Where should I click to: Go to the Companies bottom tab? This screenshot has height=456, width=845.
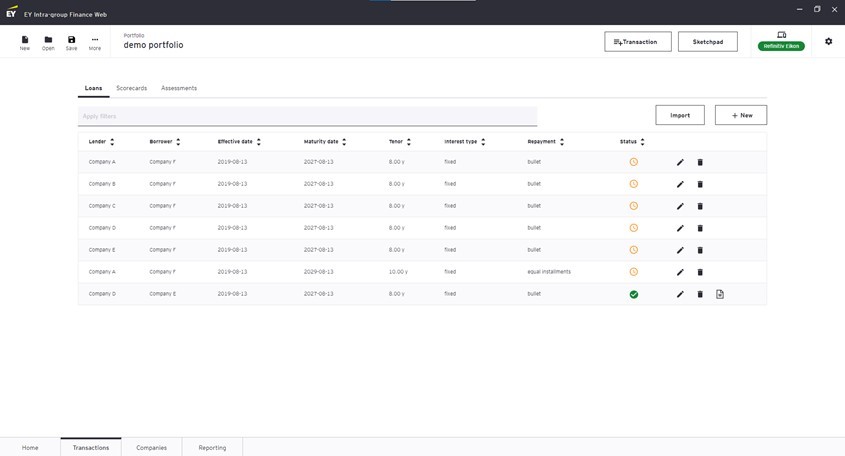tap(152, 447)
